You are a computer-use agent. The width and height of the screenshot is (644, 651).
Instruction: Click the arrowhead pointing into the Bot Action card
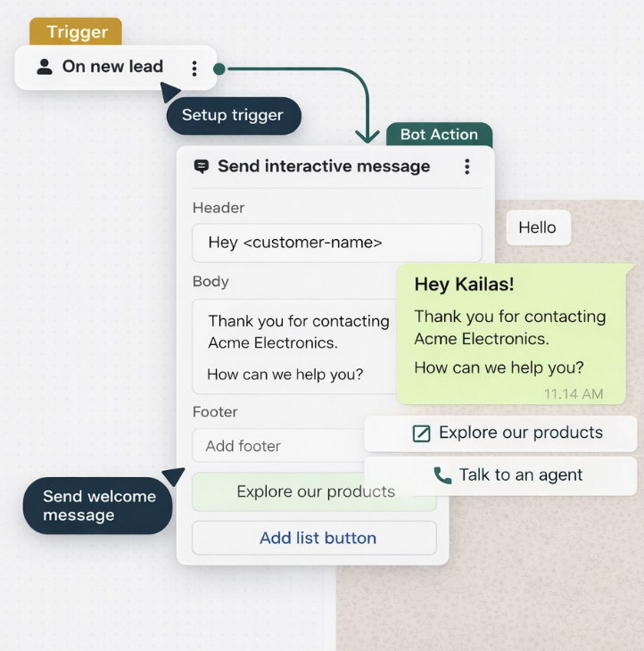tap(367, 136)
